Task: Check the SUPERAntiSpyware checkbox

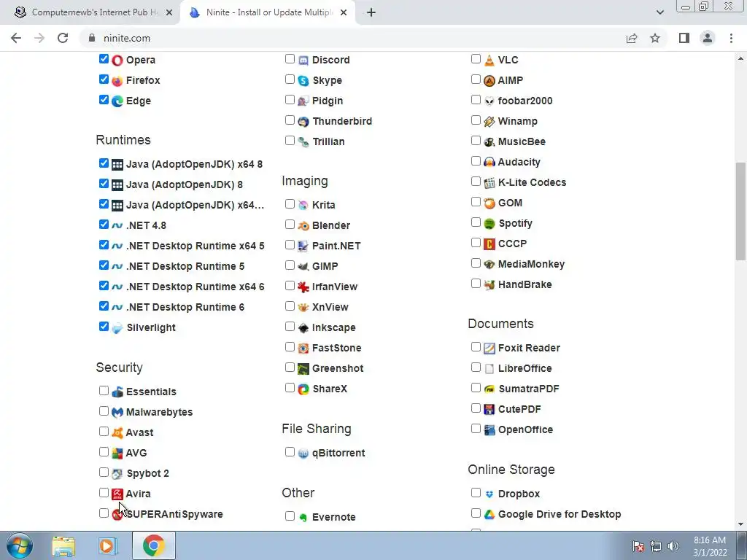Action: [x=104, y=513]
